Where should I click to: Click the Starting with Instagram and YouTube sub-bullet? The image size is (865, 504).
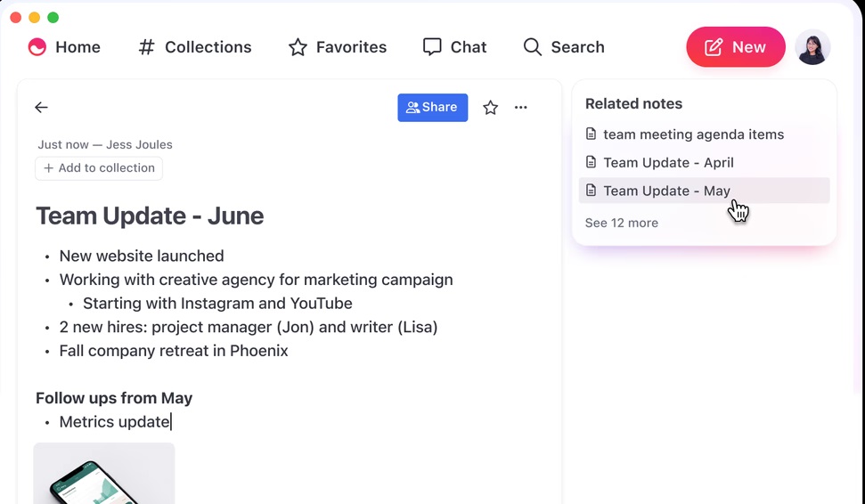point(217,304)
